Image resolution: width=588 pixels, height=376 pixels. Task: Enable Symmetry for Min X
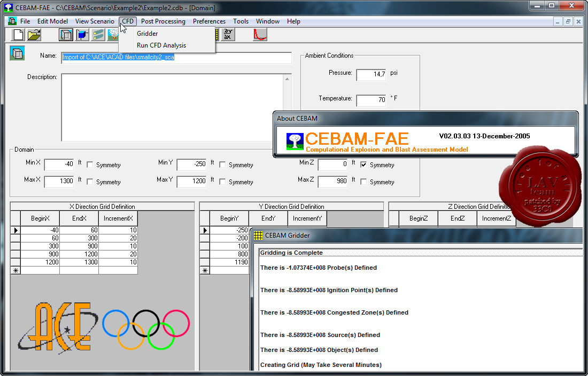90,165
